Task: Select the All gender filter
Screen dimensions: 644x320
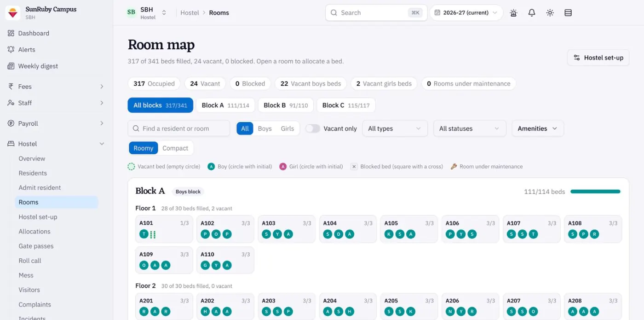Action: pos(245,129)
